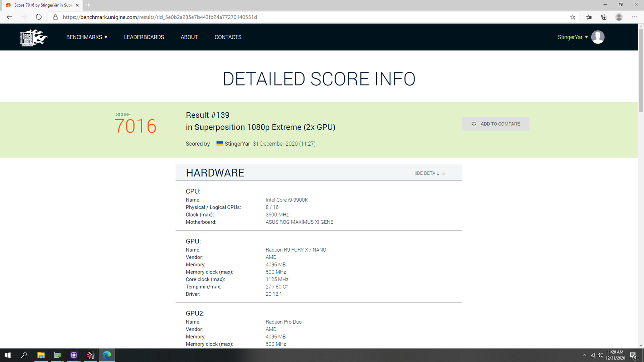This screenshot has width=644, height=362.
Task: Go back with the browser back arrow
Action: (x=9, y=17)
